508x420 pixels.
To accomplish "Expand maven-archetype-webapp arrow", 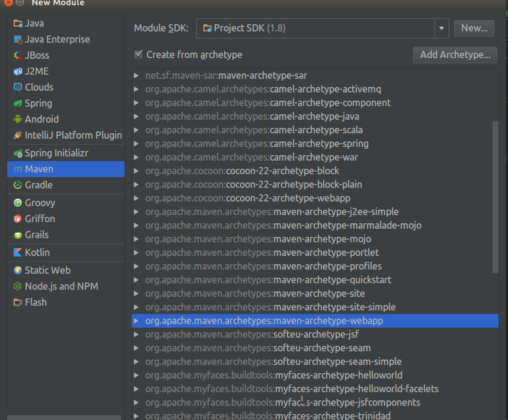I will pyautogui.click(x=136, y=321).
